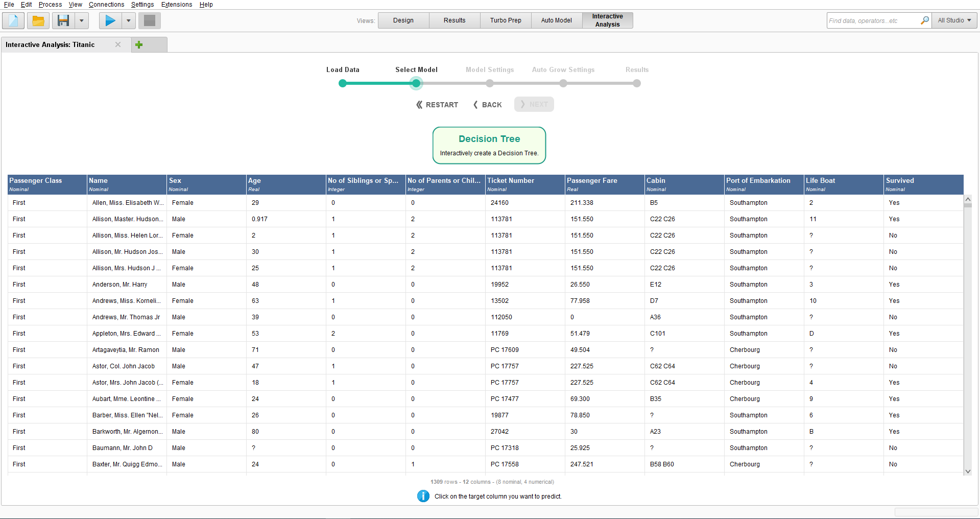Save the process with the floppy disk icon

[x=63, y=21]
